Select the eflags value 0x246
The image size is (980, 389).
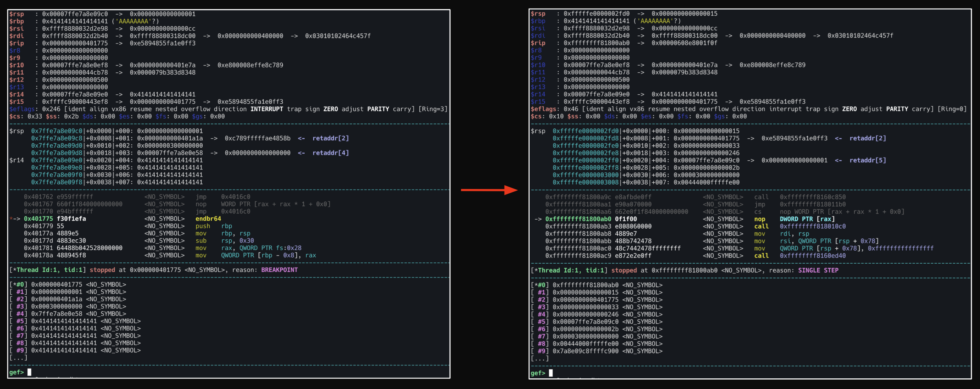click(x=51, y=109)
